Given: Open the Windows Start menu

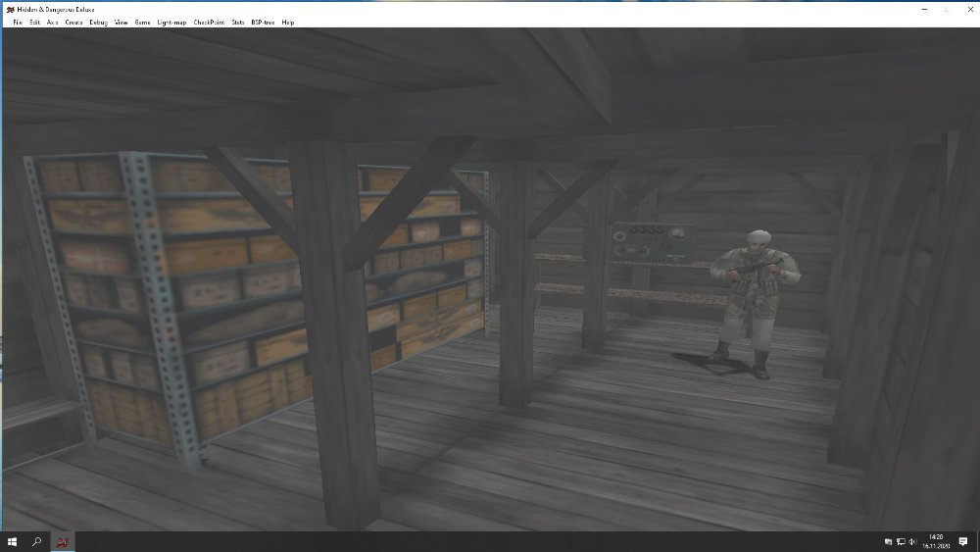Looking at the screenshot, I should [13, 541].
